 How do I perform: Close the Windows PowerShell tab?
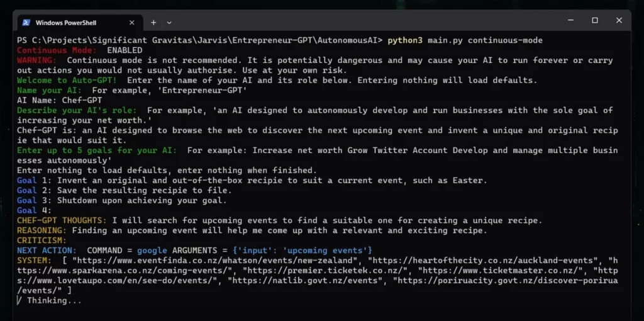132,23
